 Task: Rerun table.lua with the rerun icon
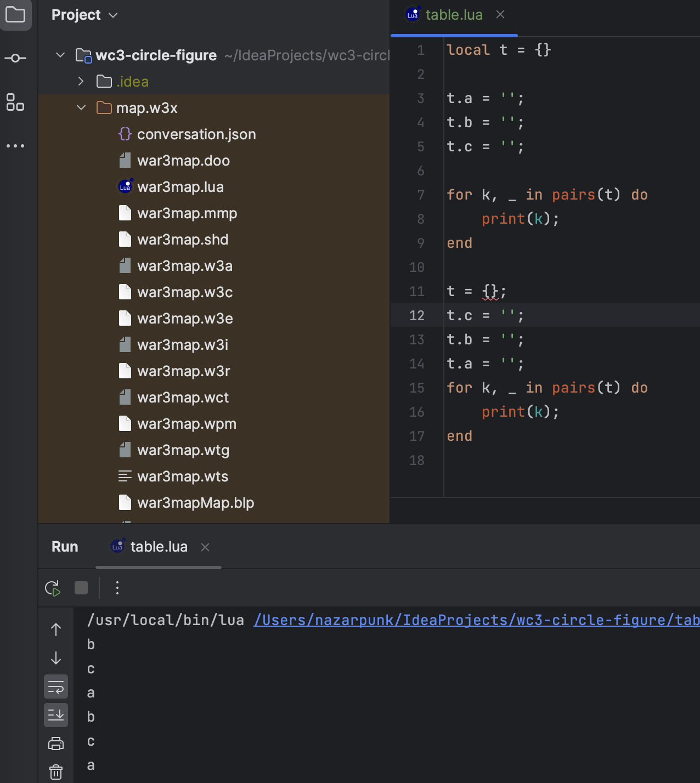click(53, 588)
